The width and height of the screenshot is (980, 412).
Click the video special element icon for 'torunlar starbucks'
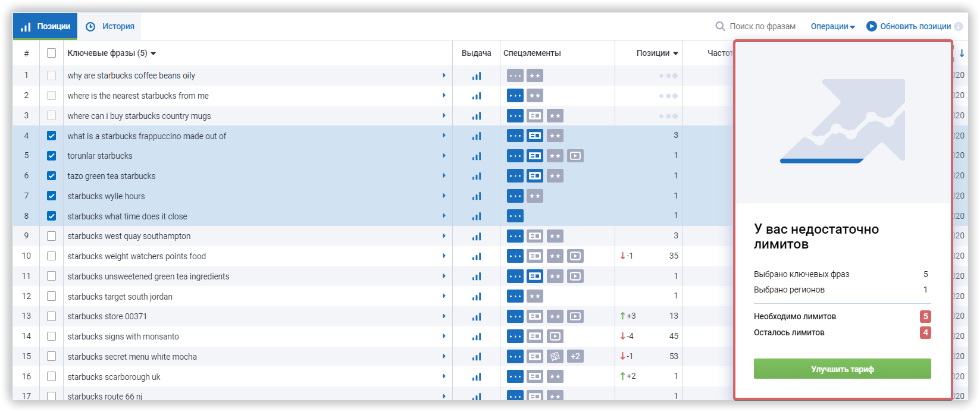575,156
